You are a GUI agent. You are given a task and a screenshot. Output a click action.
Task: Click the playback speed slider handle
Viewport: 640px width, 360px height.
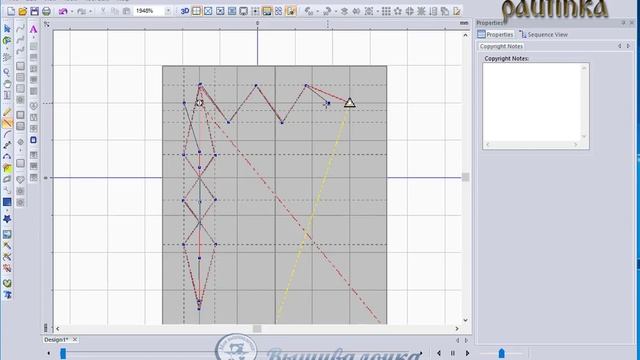click(x=502, y=353)
